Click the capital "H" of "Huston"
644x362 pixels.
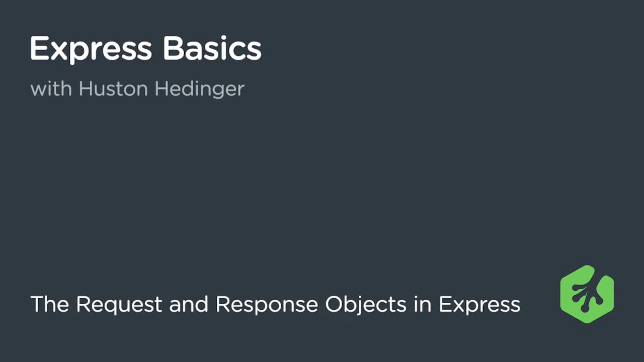[86, 88]
